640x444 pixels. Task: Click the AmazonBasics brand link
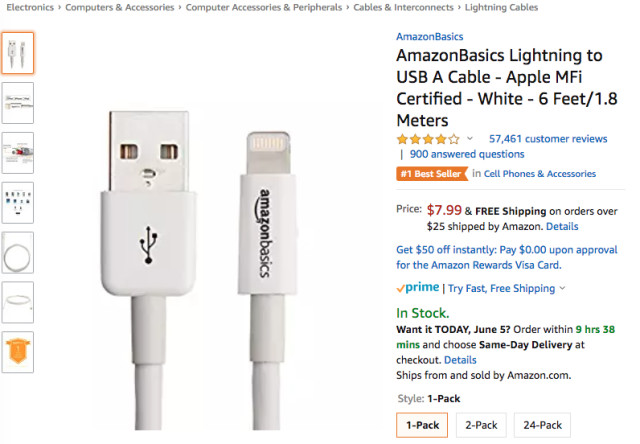429,37
